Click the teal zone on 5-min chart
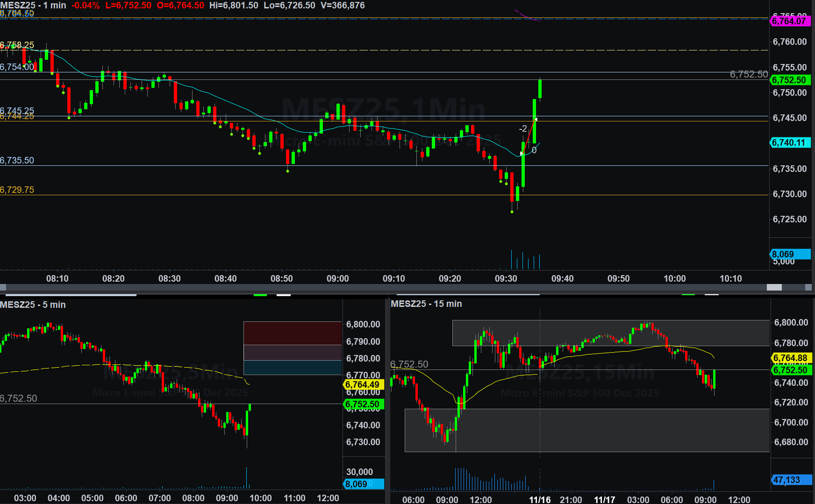Screen dimensions: 815x504 293,367
